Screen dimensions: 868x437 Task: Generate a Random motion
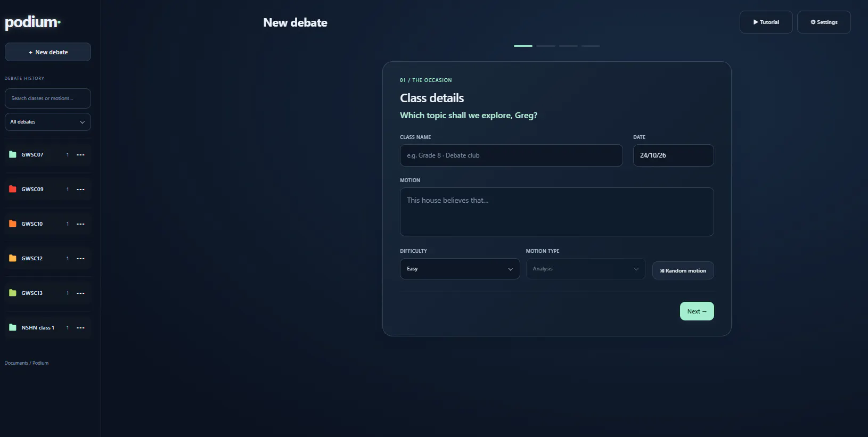pyautogui.click(x=683, y=270)
